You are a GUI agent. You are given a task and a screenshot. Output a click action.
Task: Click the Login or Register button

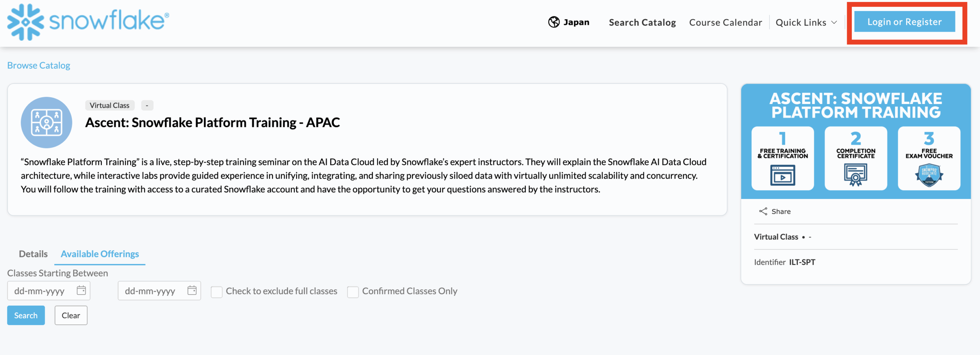tap(904, 22)
